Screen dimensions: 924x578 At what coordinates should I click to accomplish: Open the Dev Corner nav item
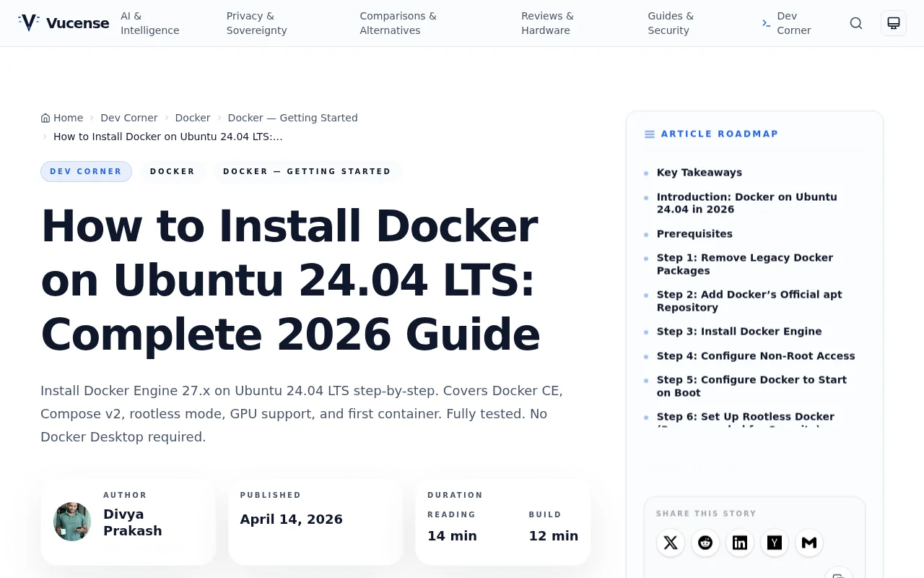click(787, 23)
